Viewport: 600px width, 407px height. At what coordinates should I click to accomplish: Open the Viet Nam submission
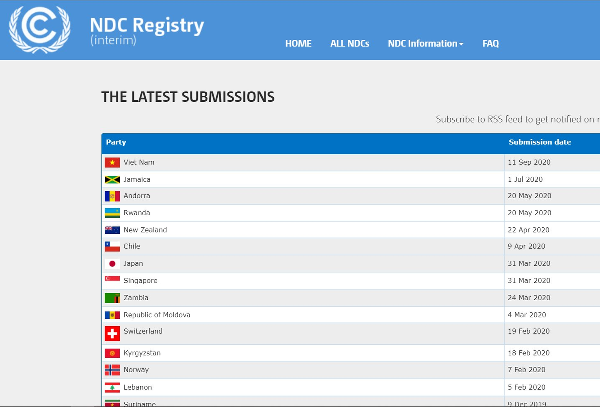coord(139,163)
